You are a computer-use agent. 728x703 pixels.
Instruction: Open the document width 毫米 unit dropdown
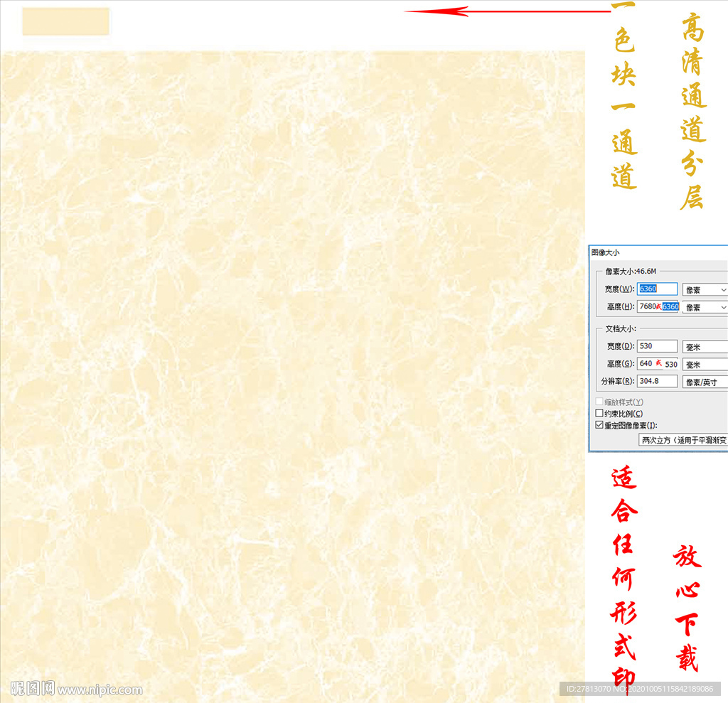tap(705, 347)
